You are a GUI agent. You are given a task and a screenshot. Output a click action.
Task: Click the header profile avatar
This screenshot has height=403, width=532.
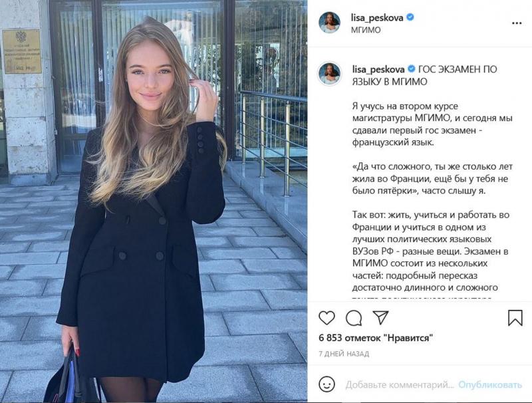tap(329, 23)
